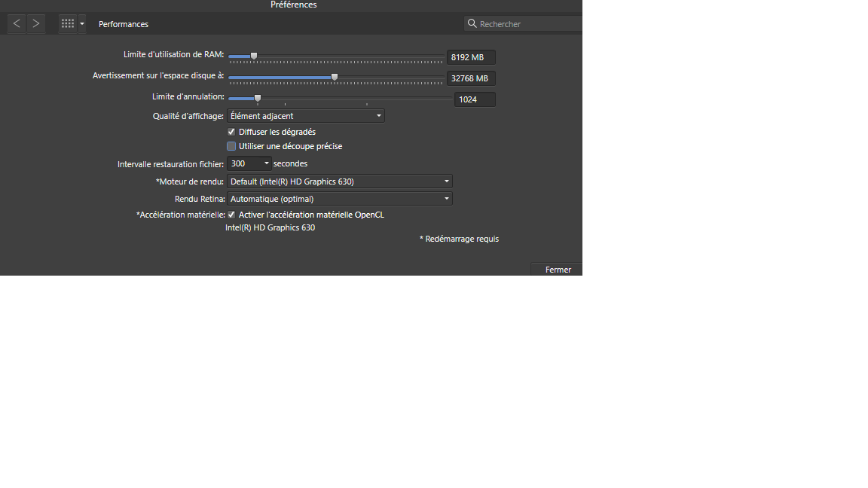Click the Limite d'annulation label
The image size is (868, 488).
tap(188, 96)
